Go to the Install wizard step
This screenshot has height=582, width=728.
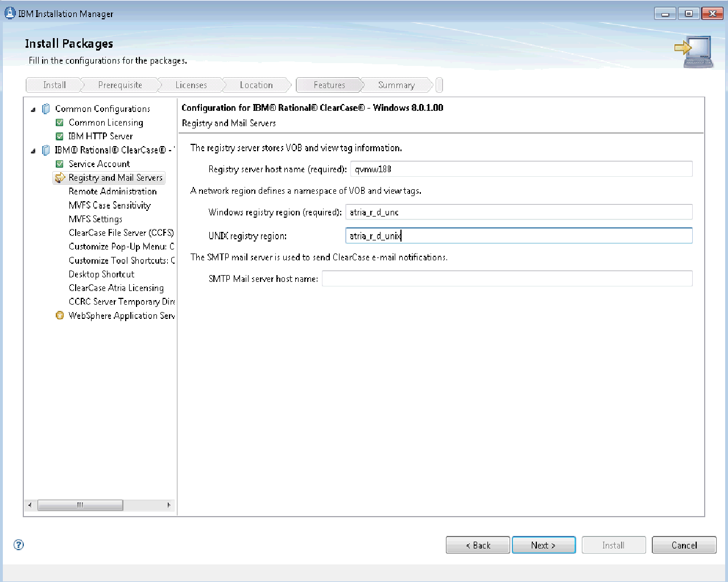pyautogui.click(x=55, y=85)
